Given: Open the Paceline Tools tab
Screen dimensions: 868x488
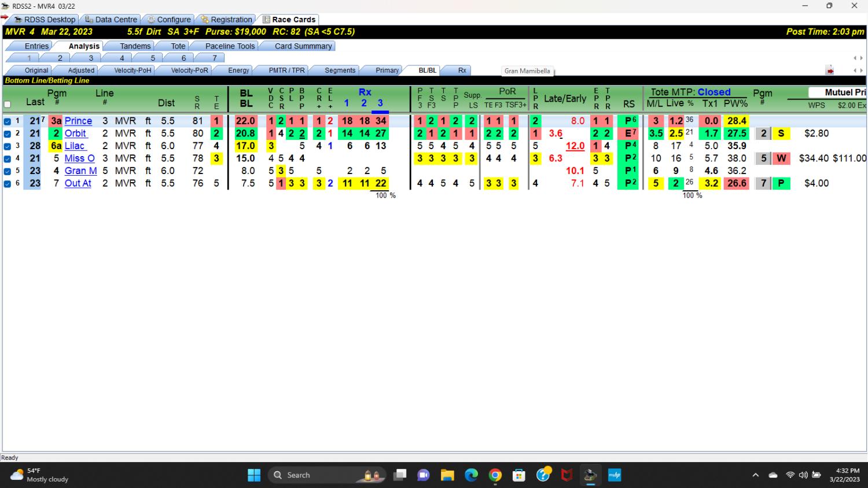Looking at the screenshot, I should point(230,46).
